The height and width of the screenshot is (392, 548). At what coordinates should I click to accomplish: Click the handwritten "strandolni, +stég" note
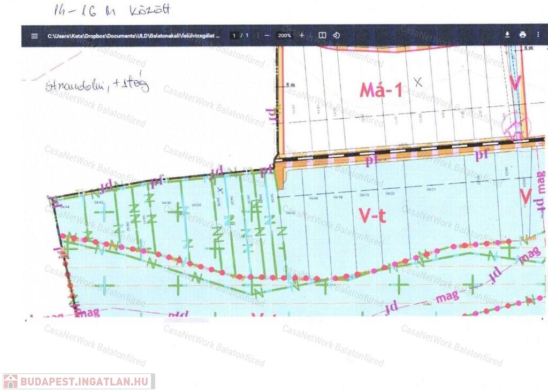click(x=97, y=86)
